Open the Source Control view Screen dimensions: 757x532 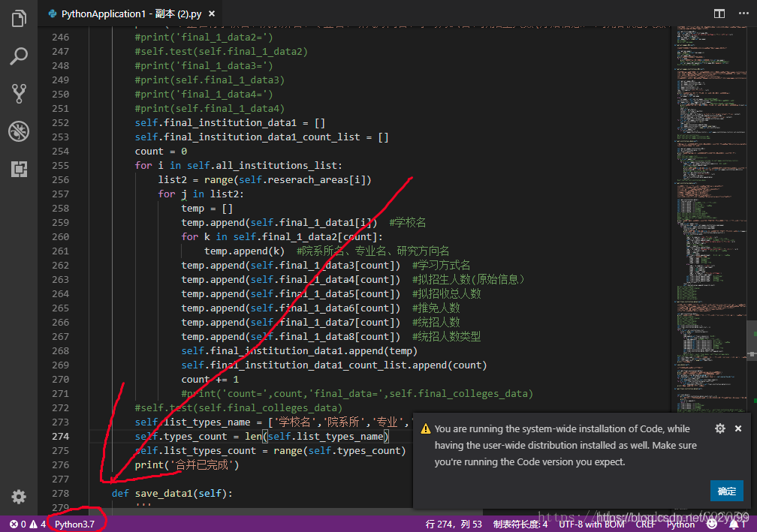pos(19,93)
